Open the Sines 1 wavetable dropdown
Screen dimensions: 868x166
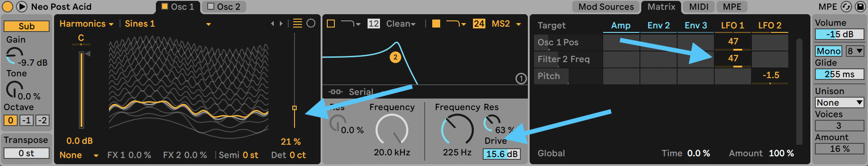[167, 24]
